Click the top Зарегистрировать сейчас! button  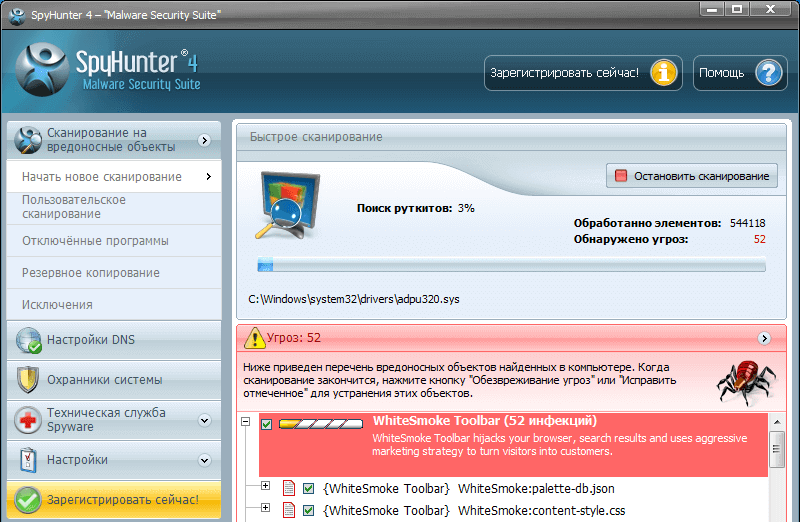(x=583, y=73)
